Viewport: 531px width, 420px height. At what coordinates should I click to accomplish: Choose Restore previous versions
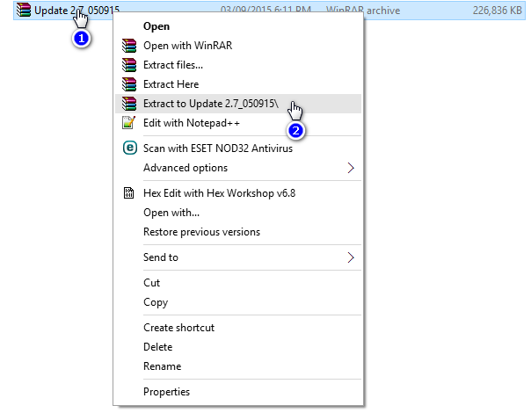238,232
